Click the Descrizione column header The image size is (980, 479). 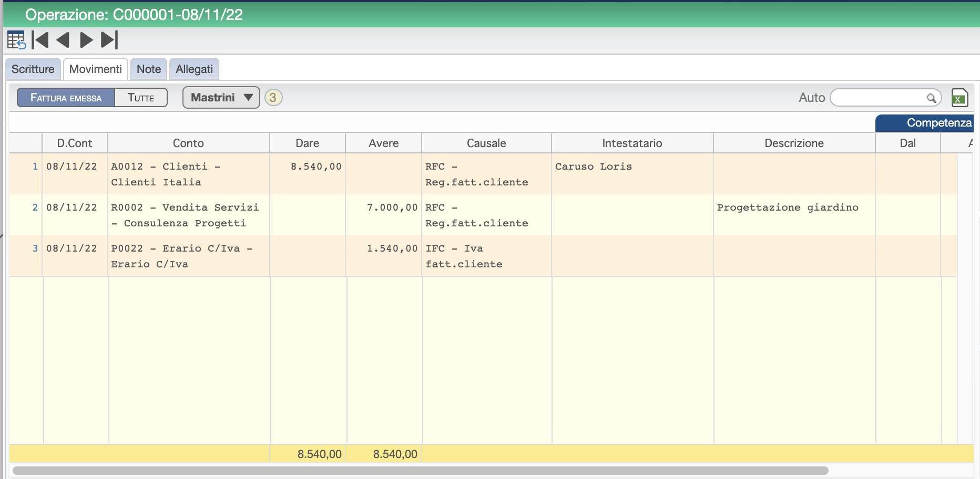[x=794, y=143]
